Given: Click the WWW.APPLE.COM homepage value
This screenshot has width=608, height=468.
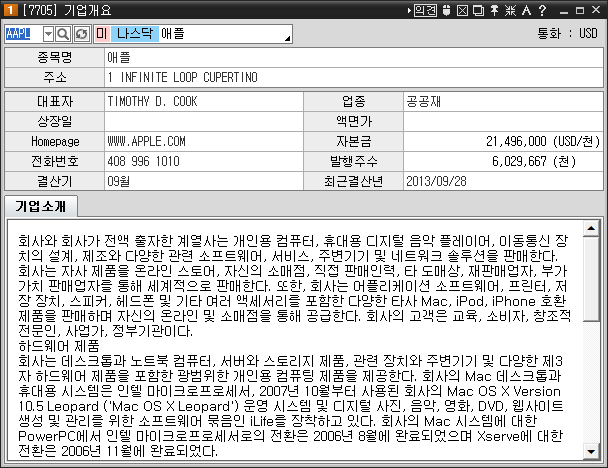Looking at the screenshot, I should pos(147,142).
